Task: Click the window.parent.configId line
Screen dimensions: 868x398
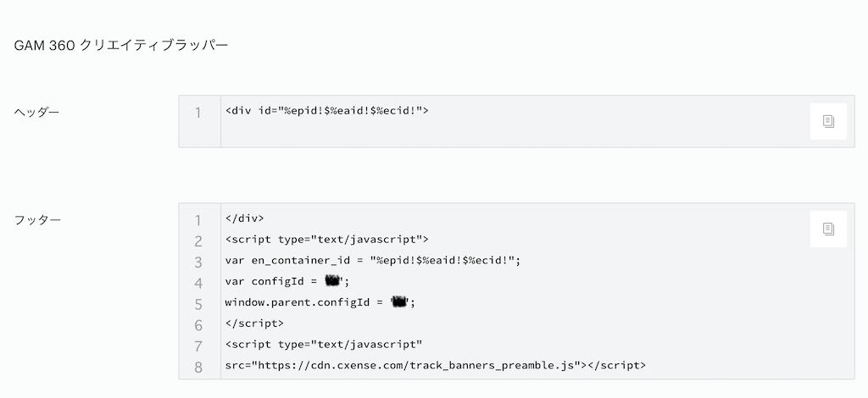Action: click(x=320, y=302)
